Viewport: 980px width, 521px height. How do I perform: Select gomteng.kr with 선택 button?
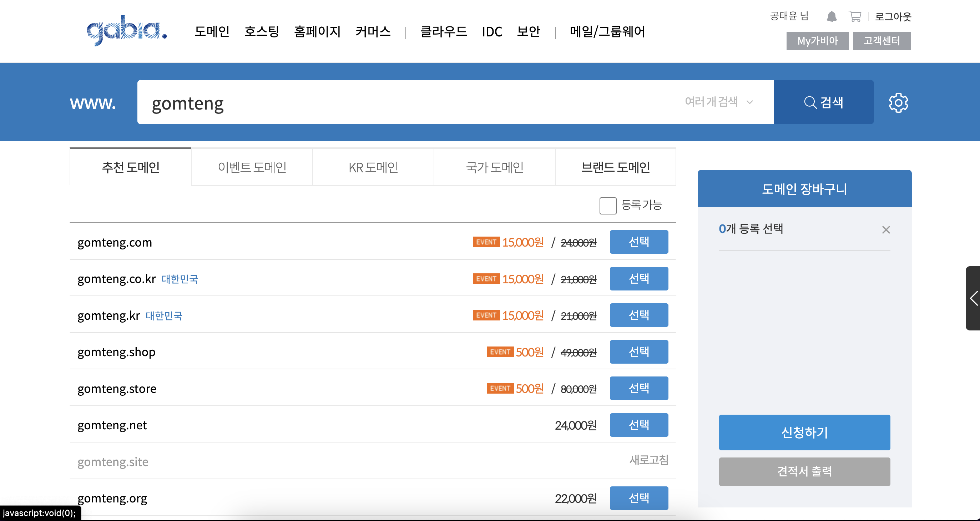coord(639,315)
